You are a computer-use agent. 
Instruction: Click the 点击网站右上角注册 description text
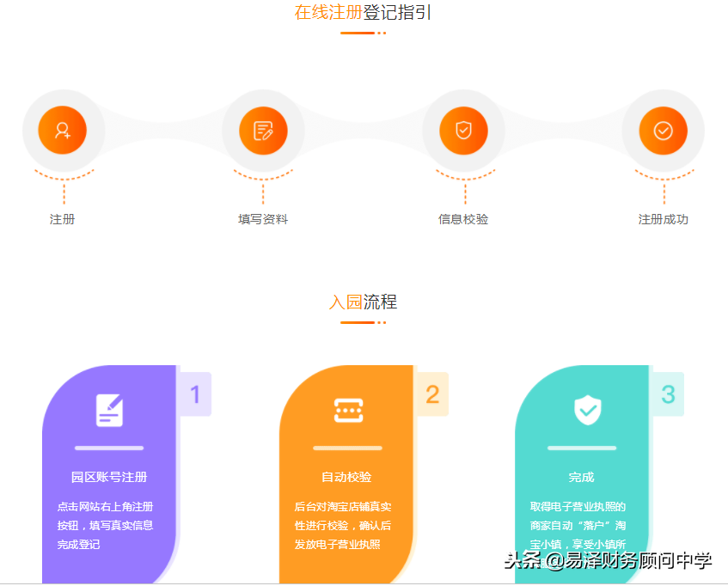106,507
